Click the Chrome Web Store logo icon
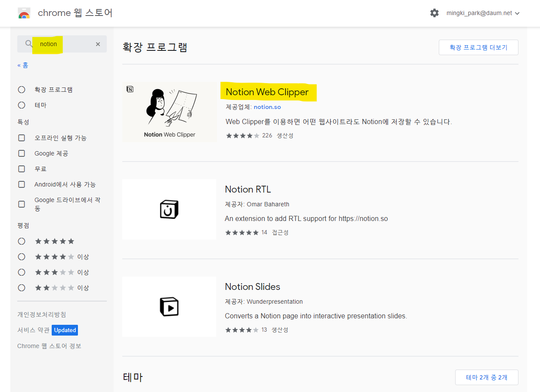This screenshot has height=392, width=540. click(x=24, y=13)
